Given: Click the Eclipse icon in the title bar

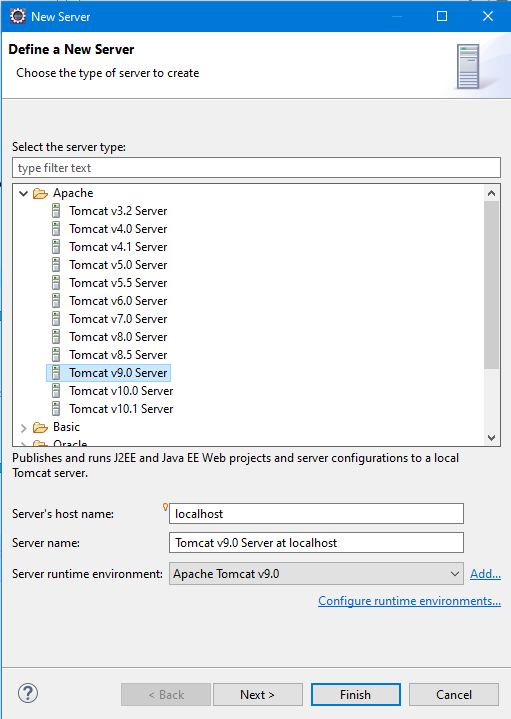Looking at the screenshot, I should click(18, 17).
